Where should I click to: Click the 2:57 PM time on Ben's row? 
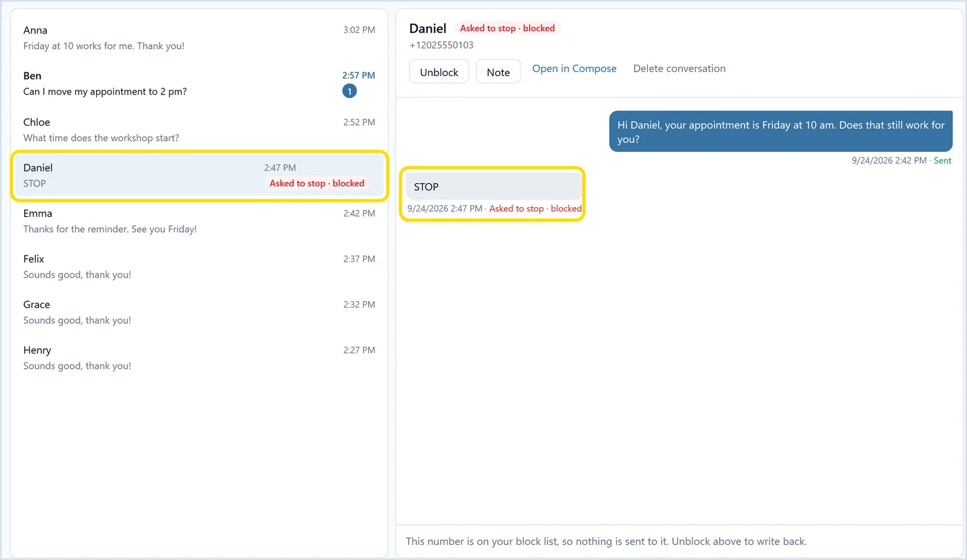click(359, 76)
